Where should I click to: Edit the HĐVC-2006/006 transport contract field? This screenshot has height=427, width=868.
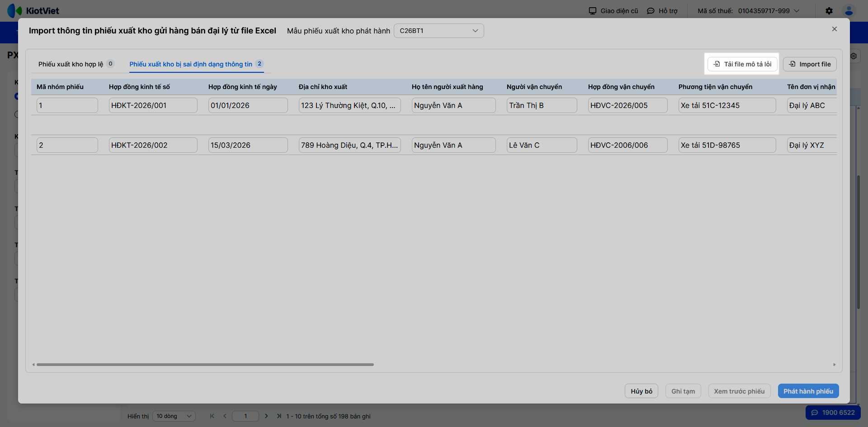pos(628,145)
